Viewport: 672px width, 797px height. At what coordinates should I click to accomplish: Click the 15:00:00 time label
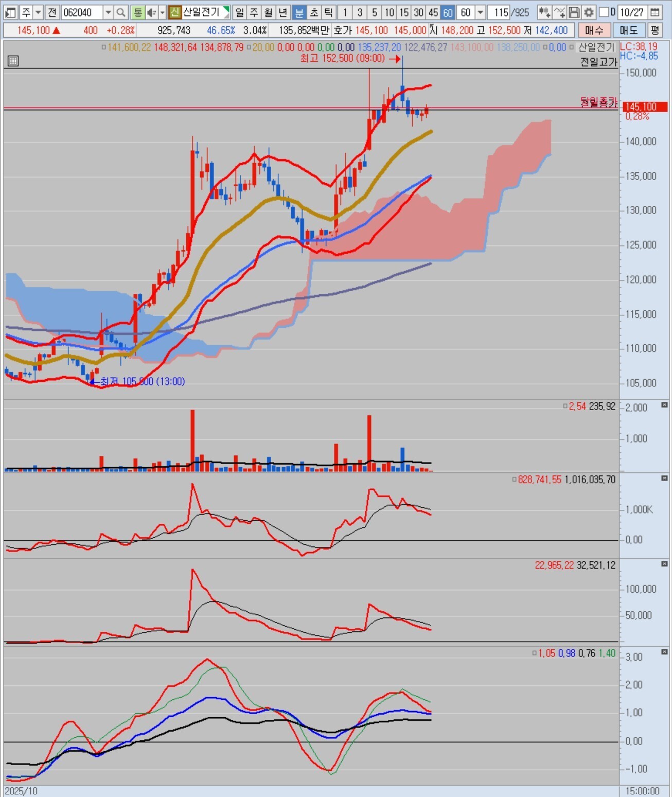(x=643, y=791)
